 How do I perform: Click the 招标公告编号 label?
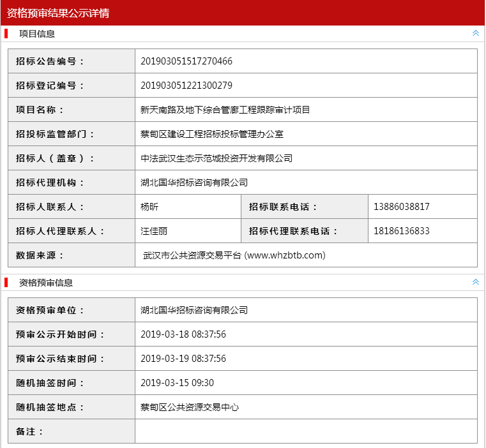point(50,61)
